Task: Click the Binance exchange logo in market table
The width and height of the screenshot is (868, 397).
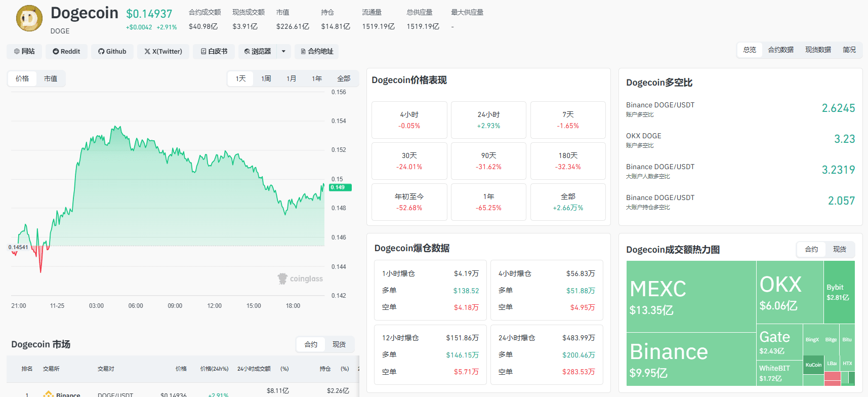Action: click(x=49, y=394)
